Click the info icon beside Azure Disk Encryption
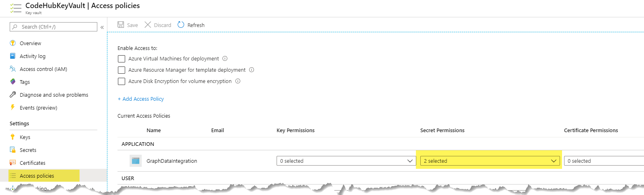 [x=238, y=81]
